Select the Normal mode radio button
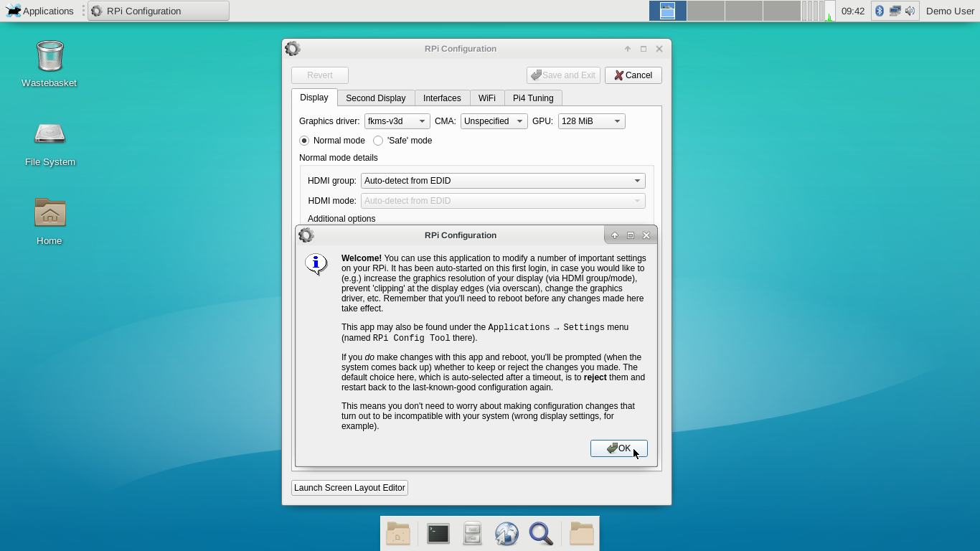 [x=304, y=141]
